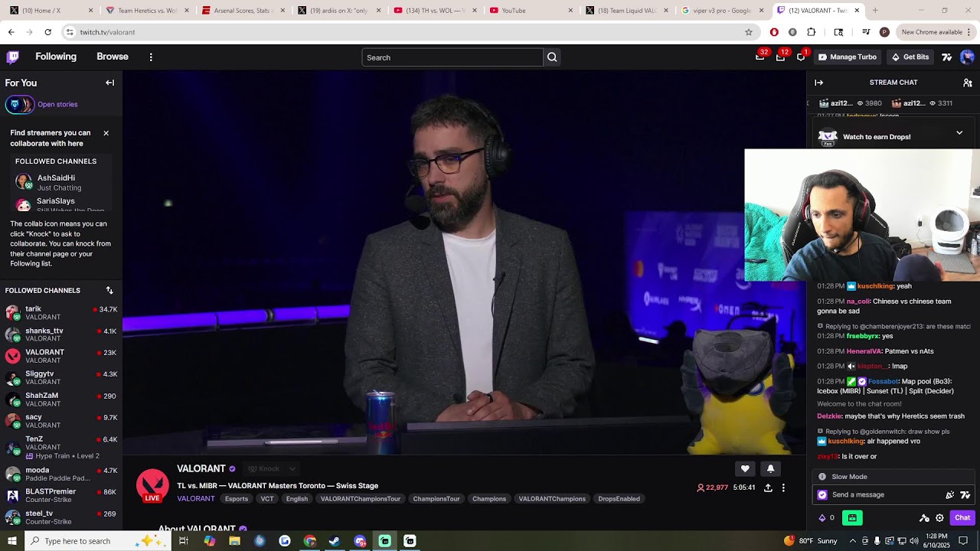Open the Browse tab
This screenshot has height=551, width=980.
coord(113,57)
